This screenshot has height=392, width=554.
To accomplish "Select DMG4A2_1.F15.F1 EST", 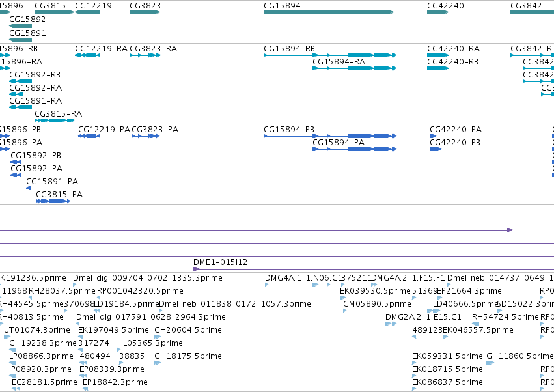I will 374,285.
